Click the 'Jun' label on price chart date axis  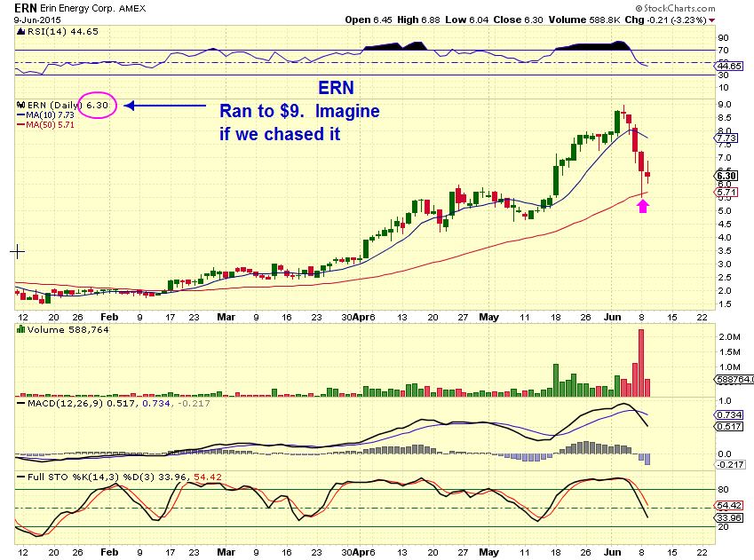click(x=612, y=317)
